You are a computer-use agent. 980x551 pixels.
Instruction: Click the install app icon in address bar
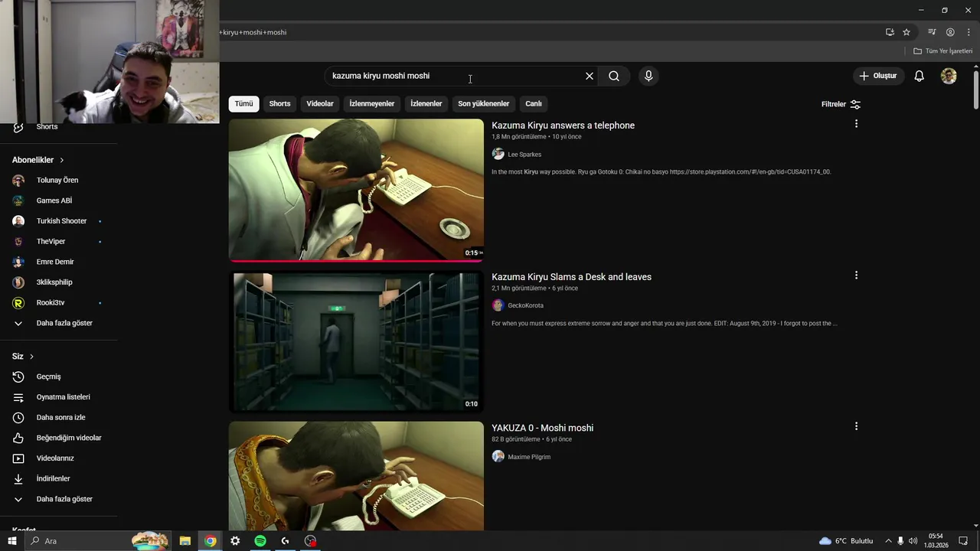890,32
